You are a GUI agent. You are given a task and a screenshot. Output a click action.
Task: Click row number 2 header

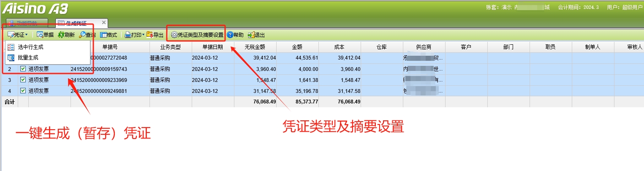(x=9, y=69)
